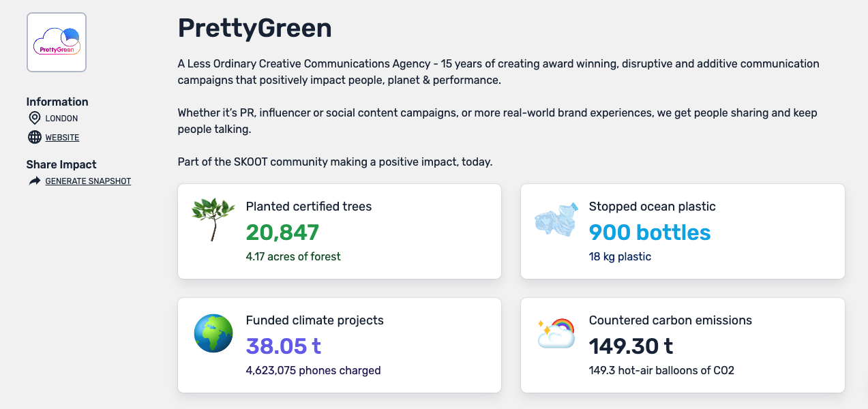Open the WEBSITE link
The height and width of the screenshot is (409, 868).
coord(62,138)
